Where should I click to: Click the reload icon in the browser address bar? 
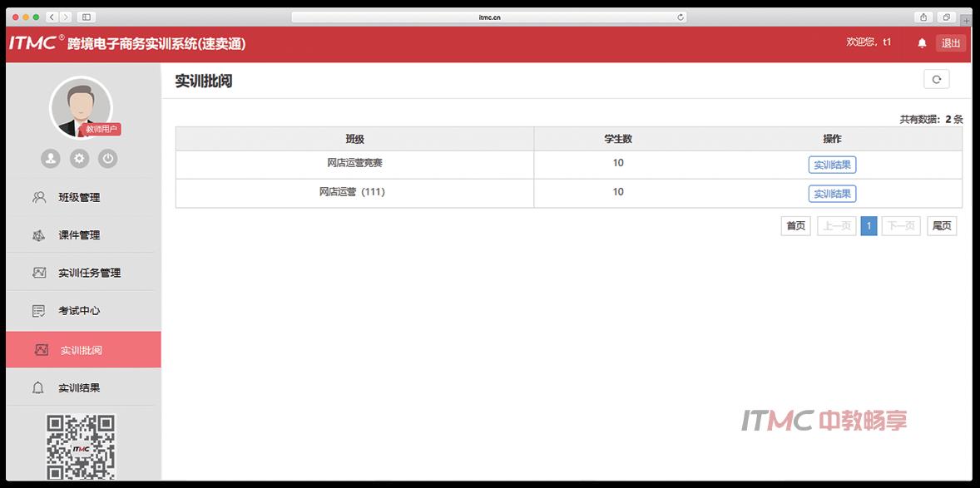(681, 16)
